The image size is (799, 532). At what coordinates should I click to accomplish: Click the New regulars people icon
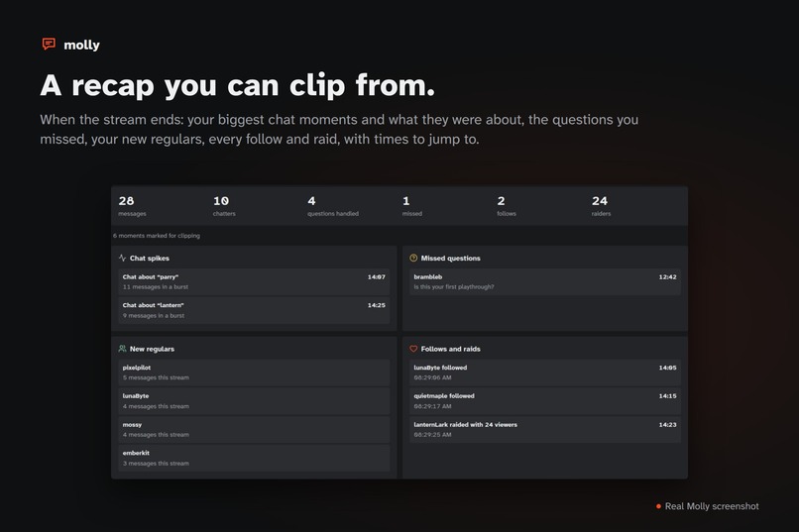[x=122, y=349]
